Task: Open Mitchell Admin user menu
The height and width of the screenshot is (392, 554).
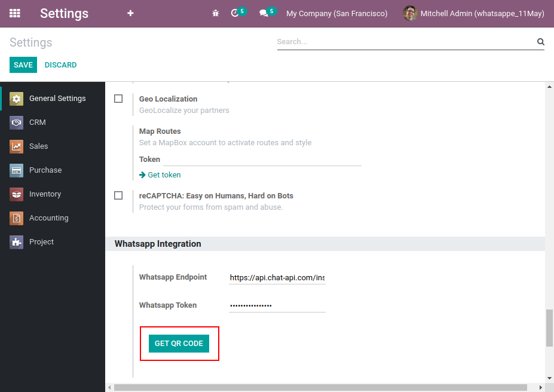Action: pyautogui.click(x=473, y=13)
